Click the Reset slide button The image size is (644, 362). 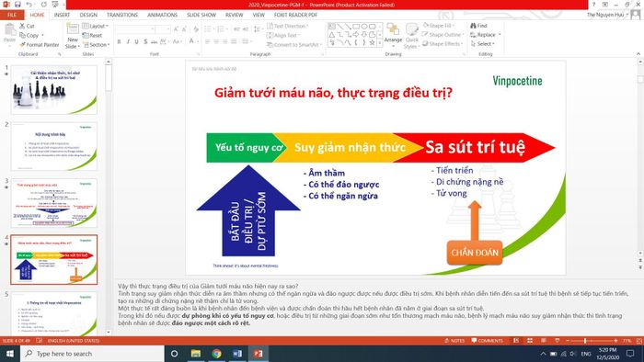(x=92, y=35)
